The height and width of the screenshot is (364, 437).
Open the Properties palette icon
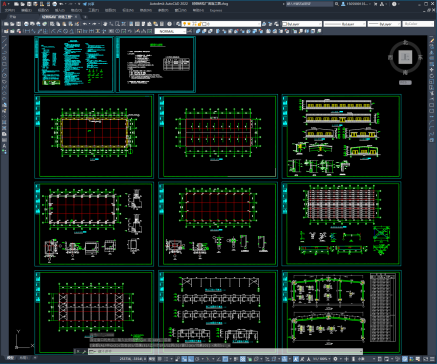point(131,24)
